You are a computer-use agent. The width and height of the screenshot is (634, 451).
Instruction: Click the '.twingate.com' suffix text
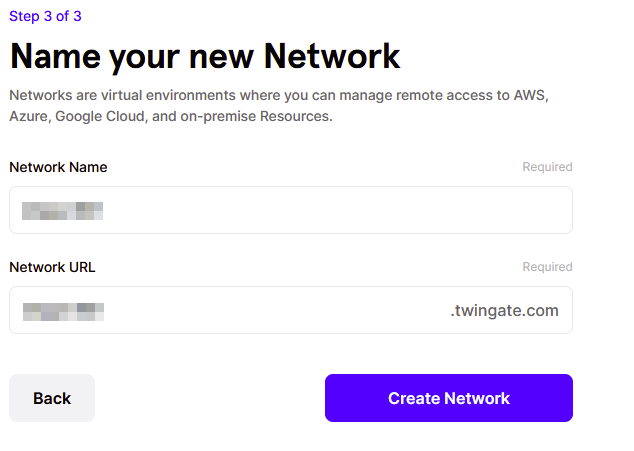505,311
